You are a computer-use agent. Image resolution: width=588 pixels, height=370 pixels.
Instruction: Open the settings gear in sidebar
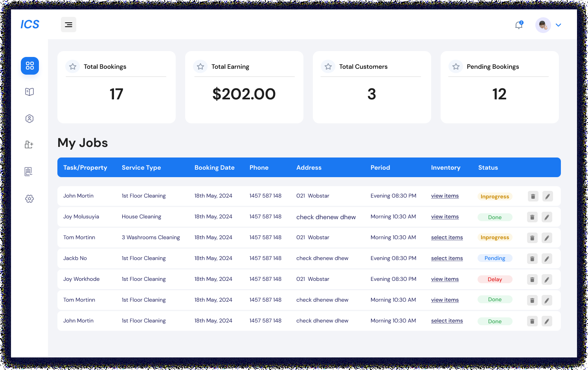29,199
